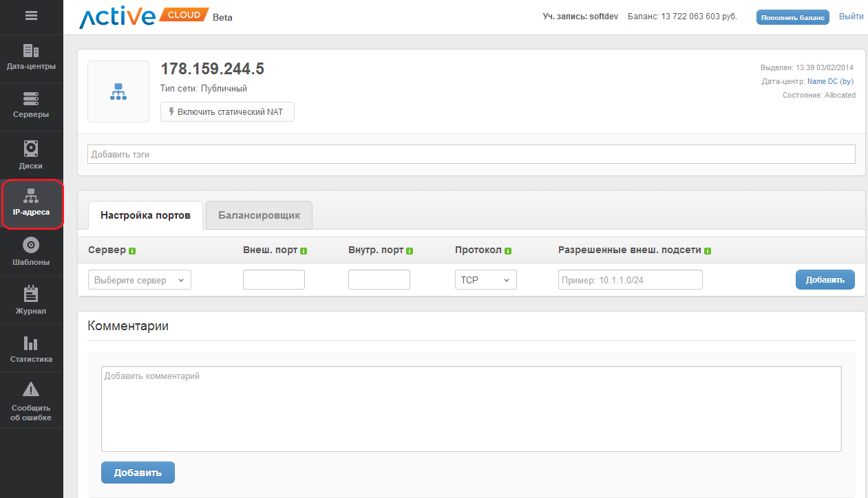Expand the Выберите сервер dropdown

[x=140, y=280]
